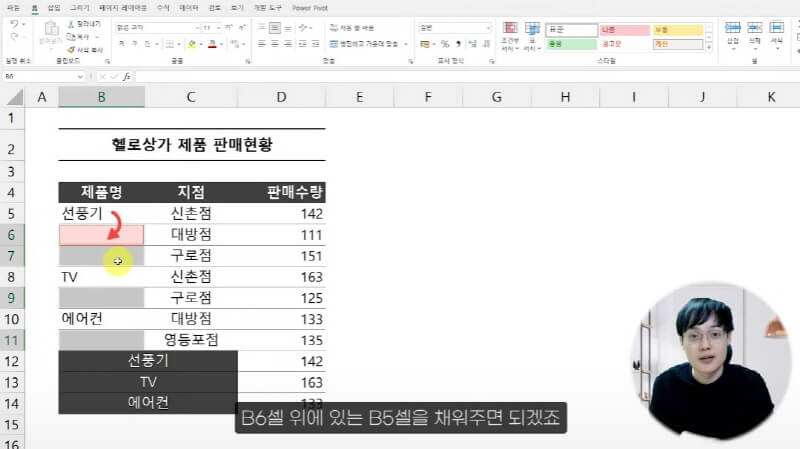The image size is (800, 449).
Task: Increase font size button
Action: point(229,28)
